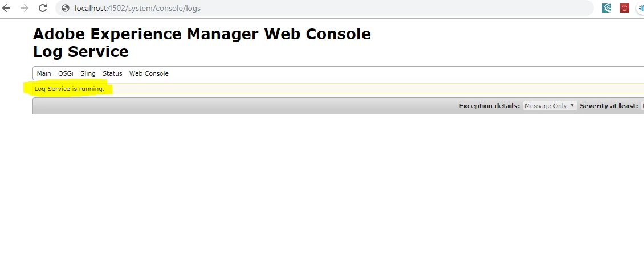Click the Adobe Experience Manager Web Console heading
Viewport: 644px width, 280px height.
coord(202,34)
